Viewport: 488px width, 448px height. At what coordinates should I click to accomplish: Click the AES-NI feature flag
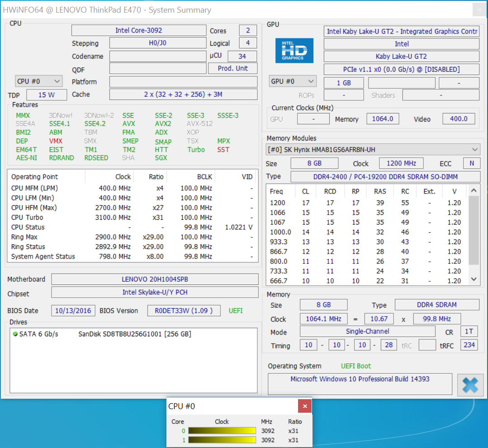point(27,158)
